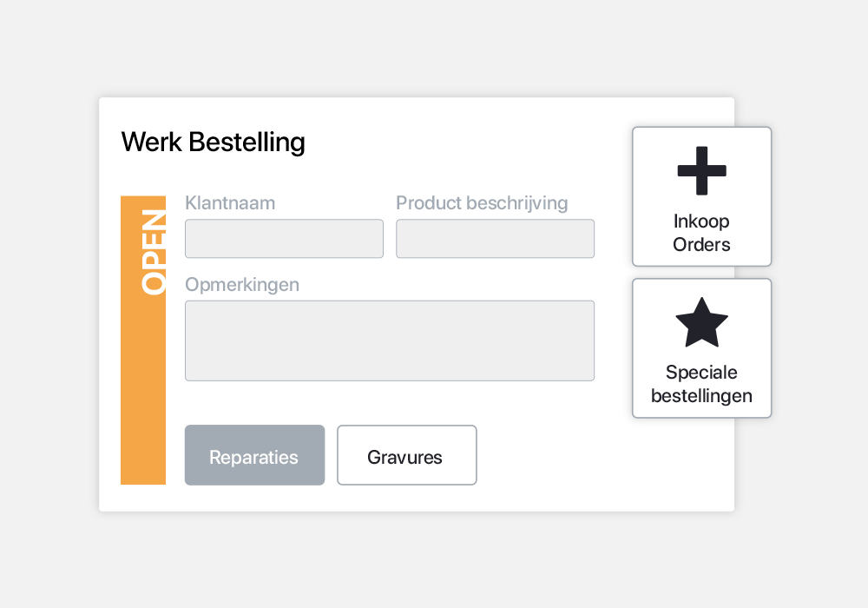The height and width of the screenshot is (608, 868).
Task: Focus the Product beschrijving input field
Action: 495,239
